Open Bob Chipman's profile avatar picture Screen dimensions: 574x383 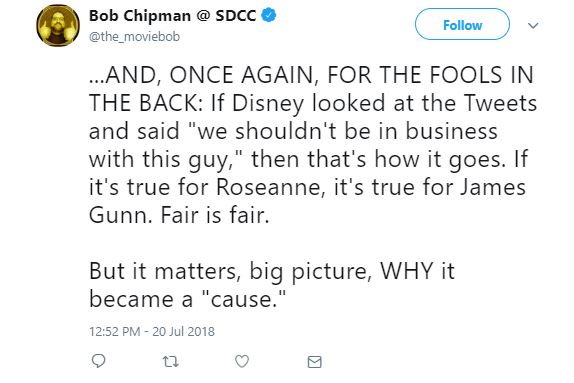(x=58, y=26)
